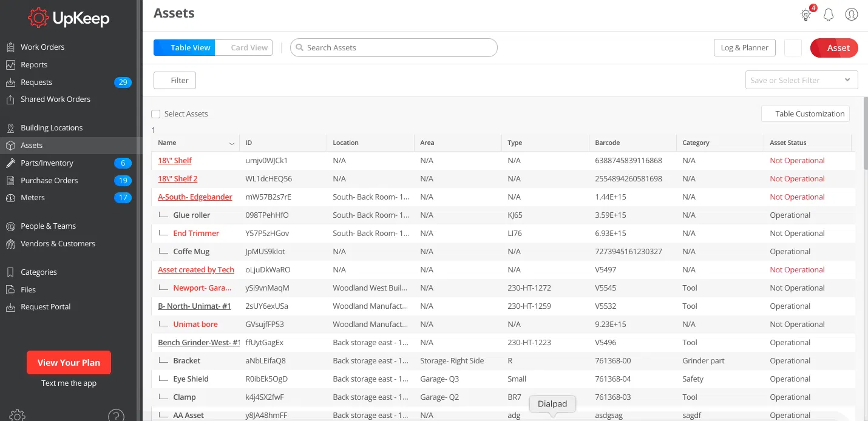Click the settings gear in sidebar
Screen dimensions: 868x421
(x=18, y=415)
